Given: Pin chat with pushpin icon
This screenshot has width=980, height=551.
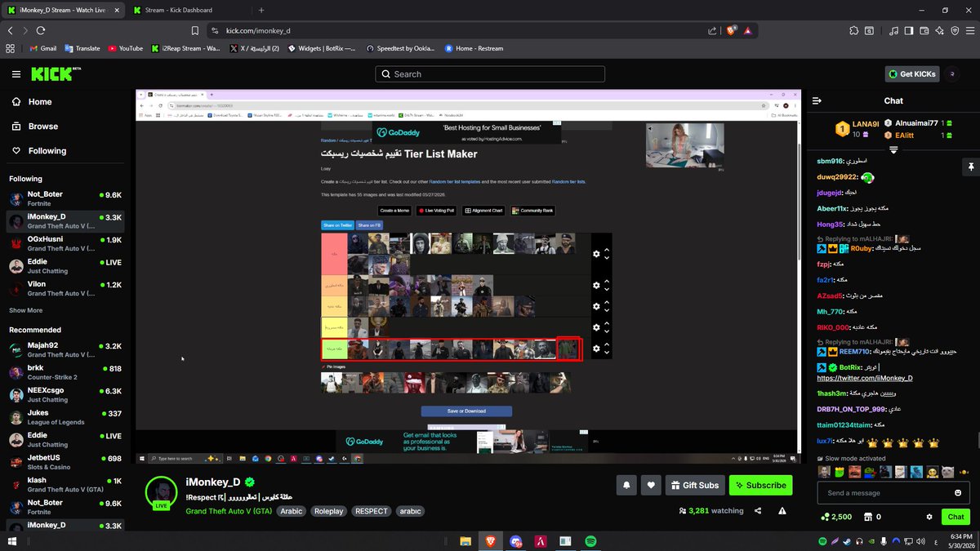Looking at the screenshot, I should click(971, 166).
